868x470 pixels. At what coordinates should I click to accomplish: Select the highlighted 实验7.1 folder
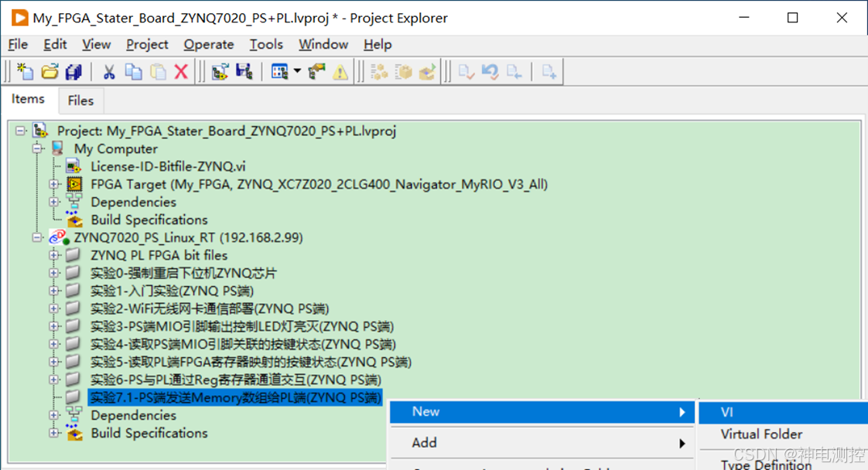point(235,397)
